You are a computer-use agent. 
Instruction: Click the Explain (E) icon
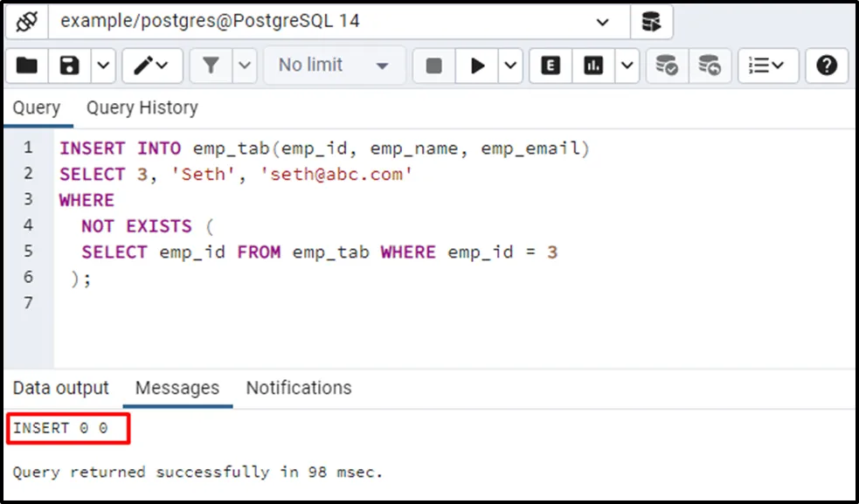point(551,66)
